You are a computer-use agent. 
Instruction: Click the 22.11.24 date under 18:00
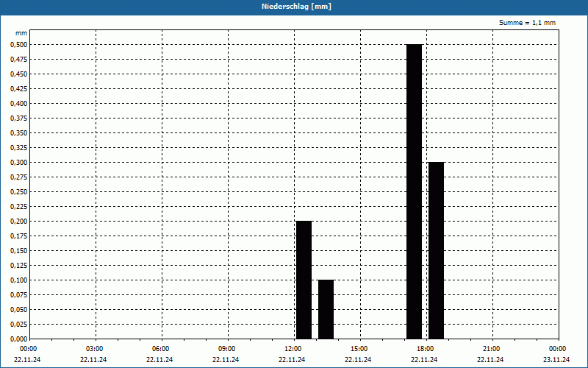point(424,360)
